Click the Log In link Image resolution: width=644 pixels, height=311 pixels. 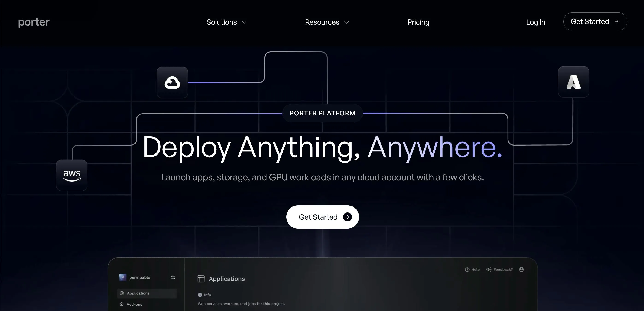535,22
